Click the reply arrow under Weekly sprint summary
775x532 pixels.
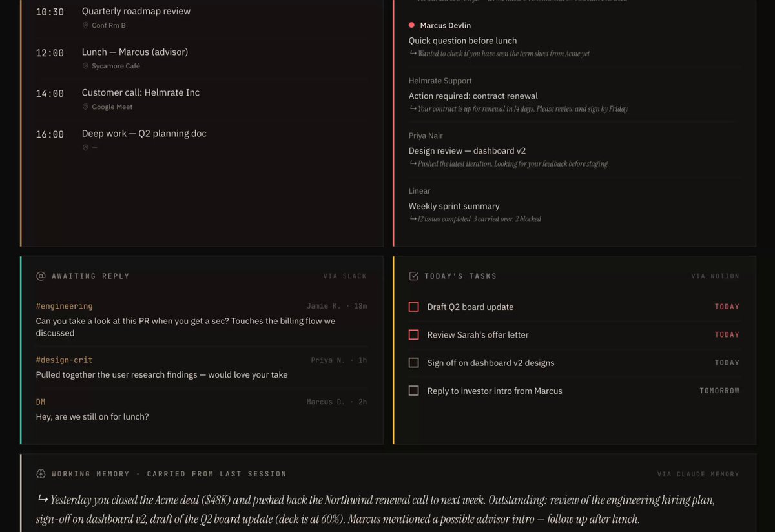click(x=413, y=219)
